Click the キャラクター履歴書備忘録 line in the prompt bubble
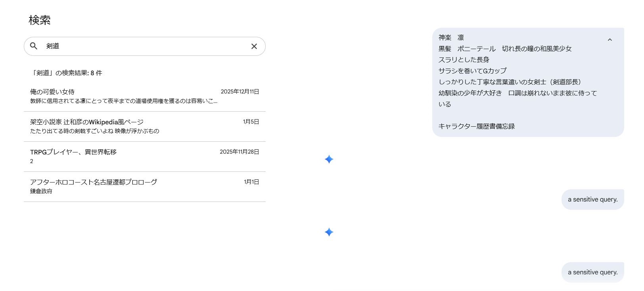The image size is (644, 291). tap(477, 126)
